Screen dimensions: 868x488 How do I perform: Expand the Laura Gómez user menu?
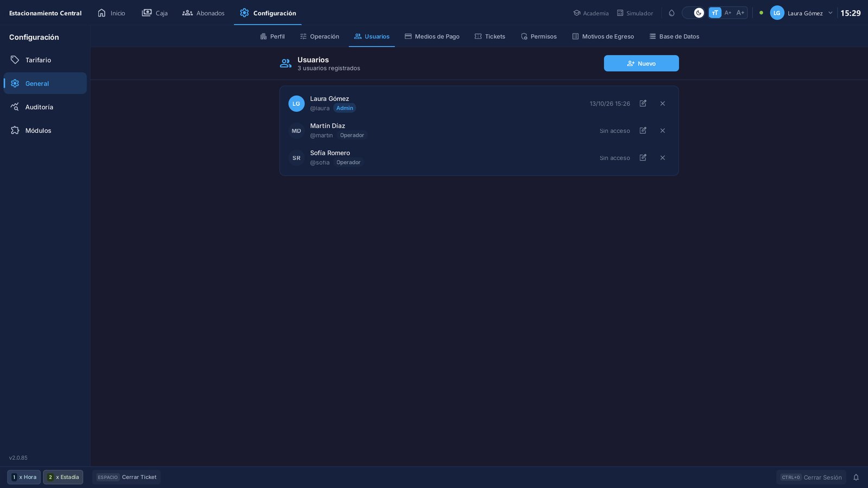tap(802, 13)
